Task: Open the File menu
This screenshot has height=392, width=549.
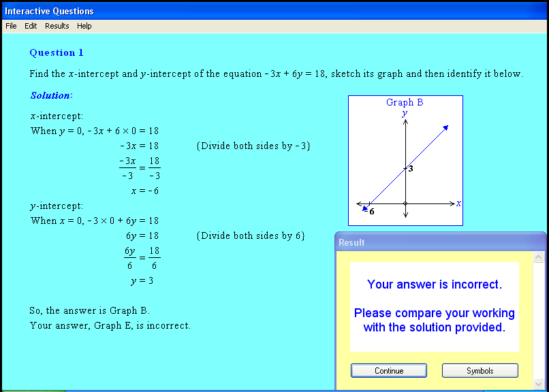Action: pyautogui.click(x=11, y=26)
